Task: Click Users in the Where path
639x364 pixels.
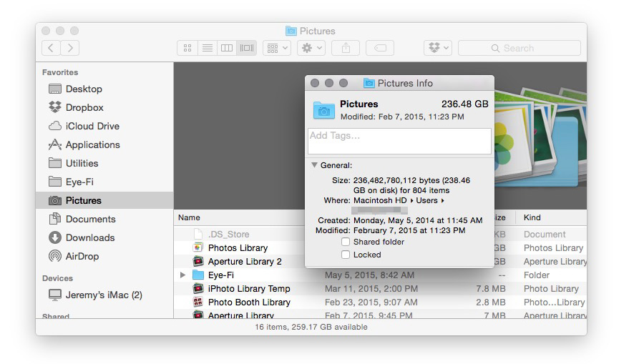Action: pyautogui.click(x=426, y=200)
